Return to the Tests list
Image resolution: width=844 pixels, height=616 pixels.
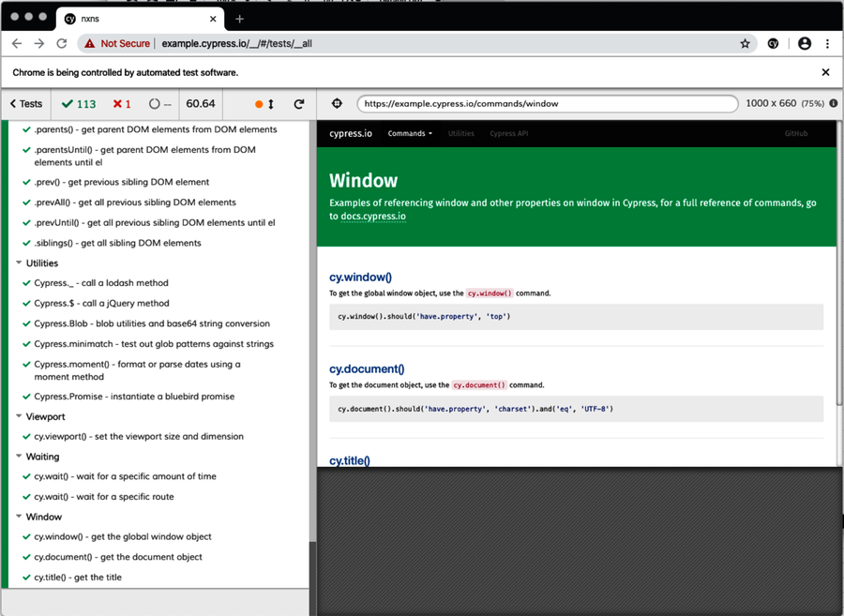click(x=26, y=104)
